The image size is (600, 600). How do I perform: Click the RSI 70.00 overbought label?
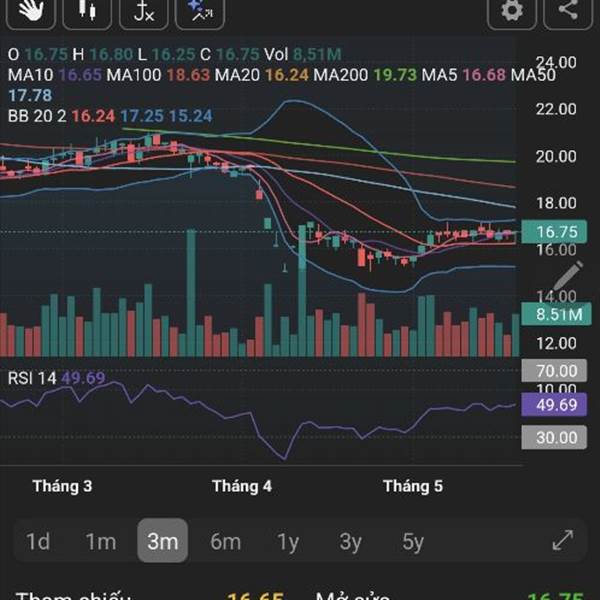coord(554,370)
